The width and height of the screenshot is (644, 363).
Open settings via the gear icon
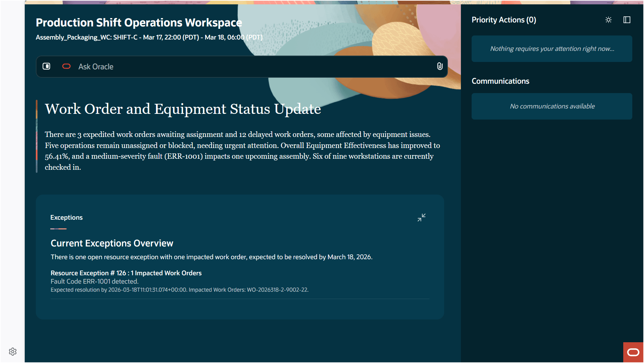pos(13,352)
